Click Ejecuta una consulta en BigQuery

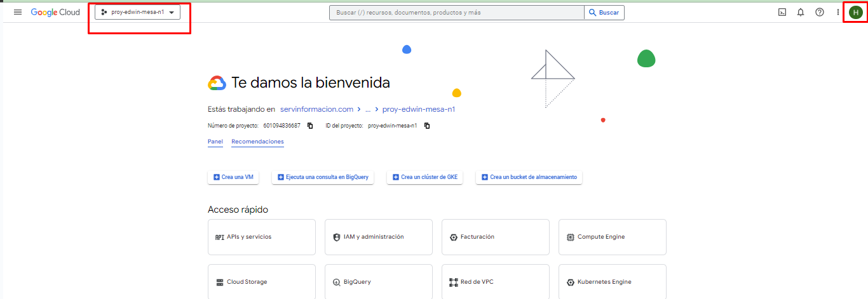tap(323, 177)
